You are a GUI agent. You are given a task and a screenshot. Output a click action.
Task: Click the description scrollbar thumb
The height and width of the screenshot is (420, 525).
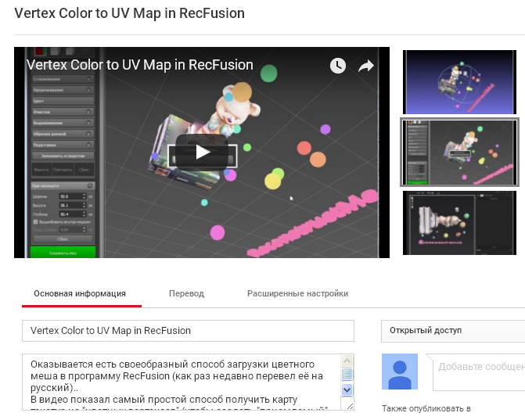tap(347, 374)
